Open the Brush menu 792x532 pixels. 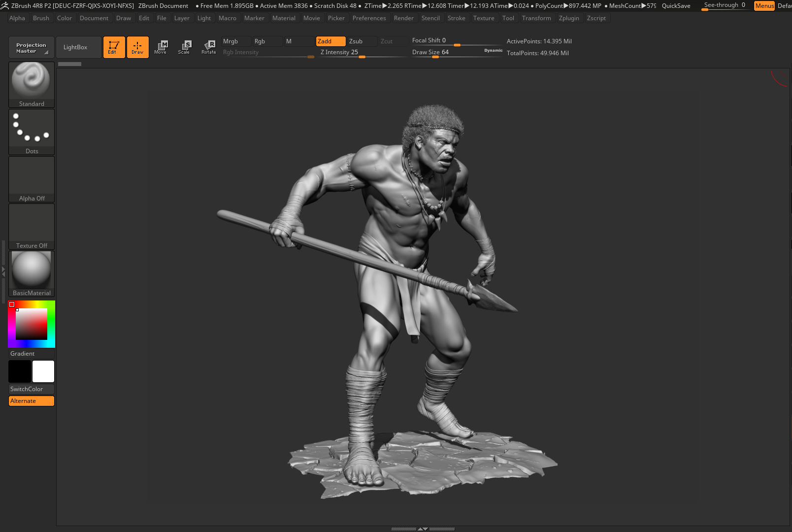[41, 18]
